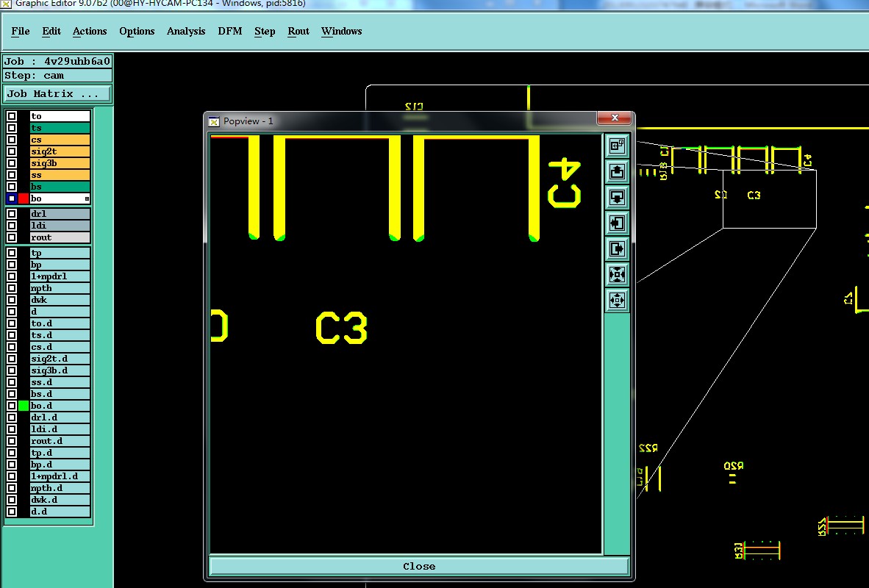Pan Popview right with the arrow icon

tap(617, 249)
